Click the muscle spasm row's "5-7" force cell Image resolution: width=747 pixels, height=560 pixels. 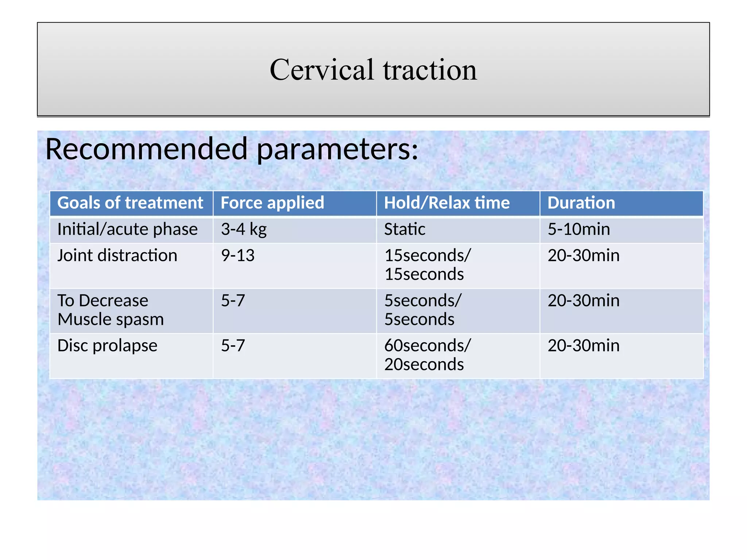[233, 301]
